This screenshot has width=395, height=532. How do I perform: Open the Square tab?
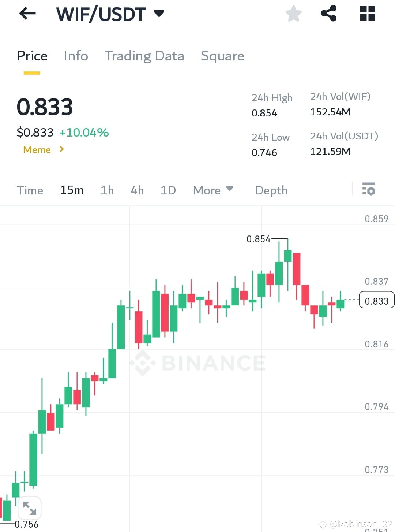(222, 56)
